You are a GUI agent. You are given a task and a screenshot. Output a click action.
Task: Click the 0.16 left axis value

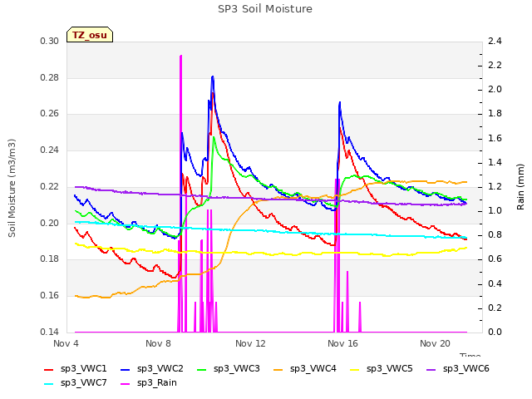(x=50, y=296)
